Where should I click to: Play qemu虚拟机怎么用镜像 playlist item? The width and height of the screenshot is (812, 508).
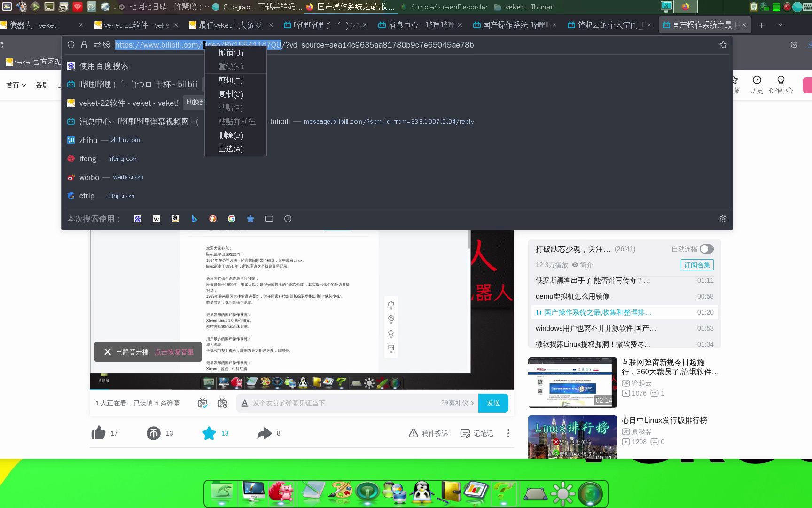click(x=625, y=296)
